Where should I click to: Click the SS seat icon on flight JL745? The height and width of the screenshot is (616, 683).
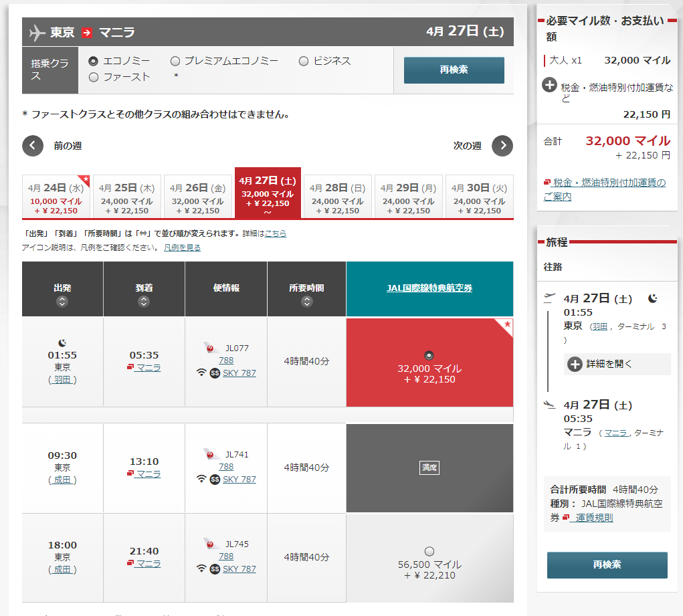point(215,569)
